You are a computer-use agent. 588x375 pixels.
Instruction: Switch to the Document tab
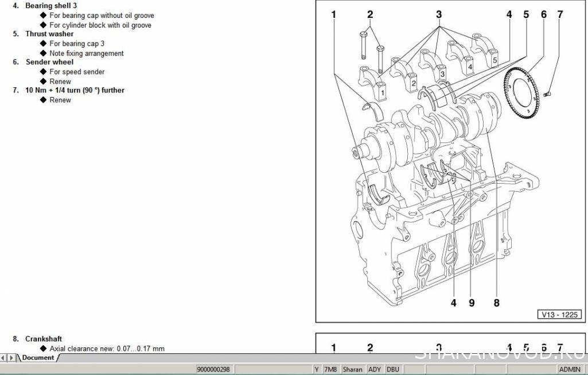point(38,358)
